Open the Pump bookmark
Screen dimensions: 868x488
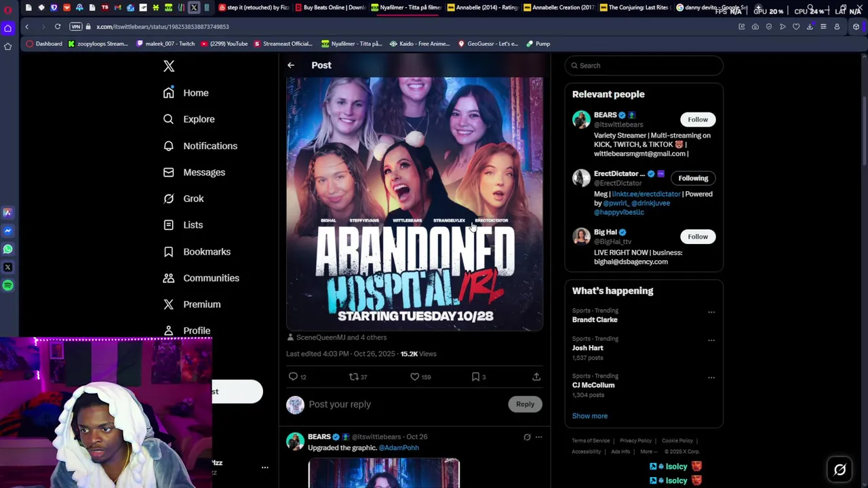(538, 43)
